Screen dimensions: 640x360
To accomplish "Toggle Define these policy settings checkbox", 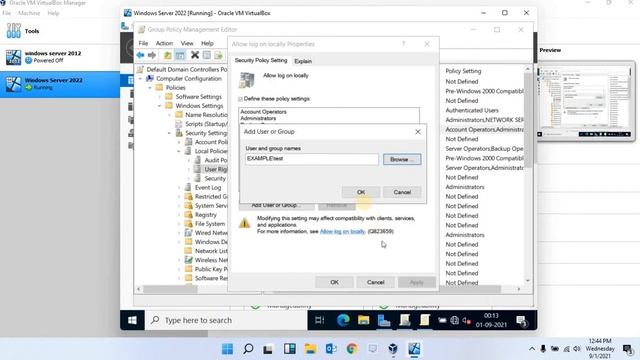I will pyautogui.click(x=240, y=99).
